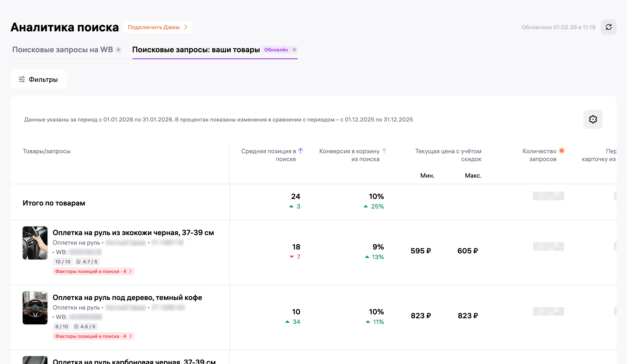Click Подключить Джем link
Image resolution: width=627 pixels, height=364 pixels.
(x=157, y=27)
